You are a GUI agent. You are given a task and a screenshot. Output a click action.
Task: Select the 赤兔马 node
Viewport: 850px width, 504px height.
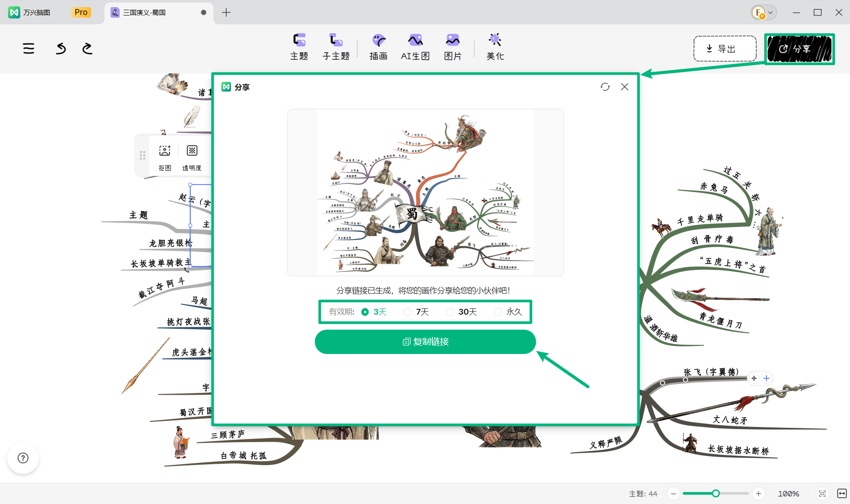click(x=714, y=188)
